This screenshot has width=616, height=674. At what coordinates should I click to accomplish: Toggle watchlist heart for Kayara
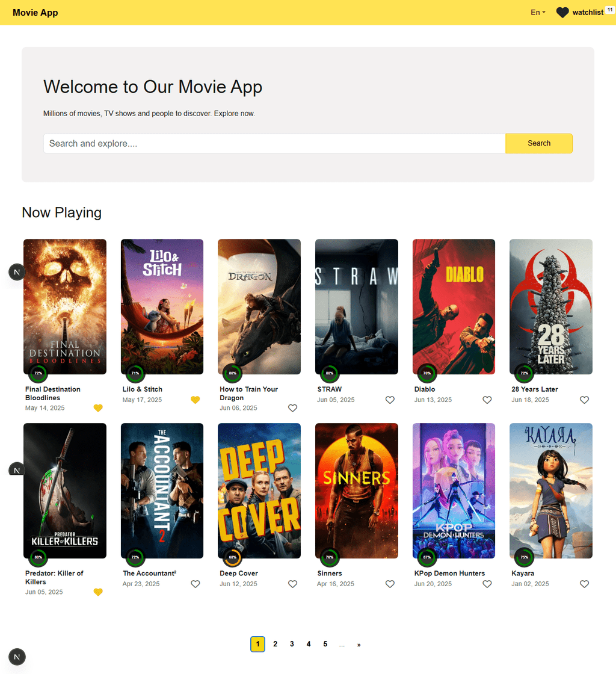click(584, 584)
